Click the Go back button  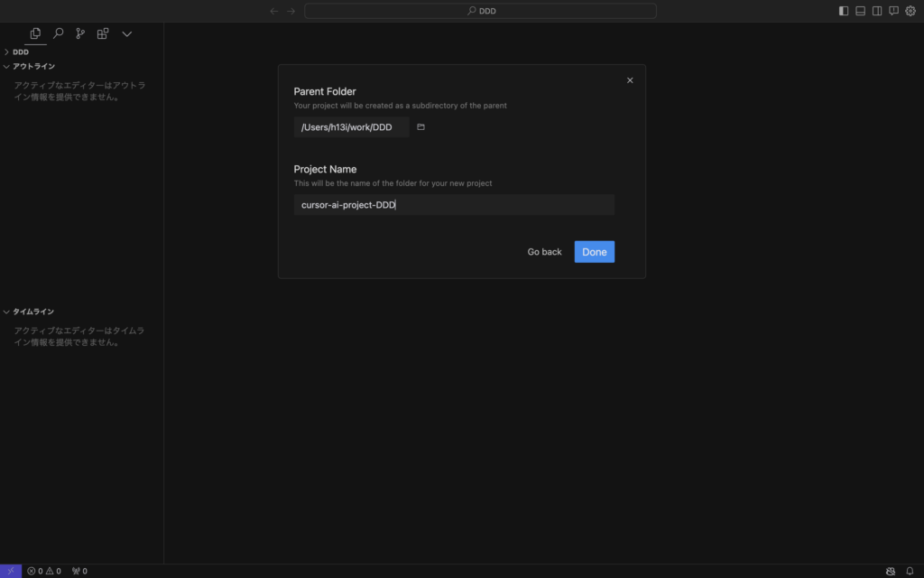point(544,252)
